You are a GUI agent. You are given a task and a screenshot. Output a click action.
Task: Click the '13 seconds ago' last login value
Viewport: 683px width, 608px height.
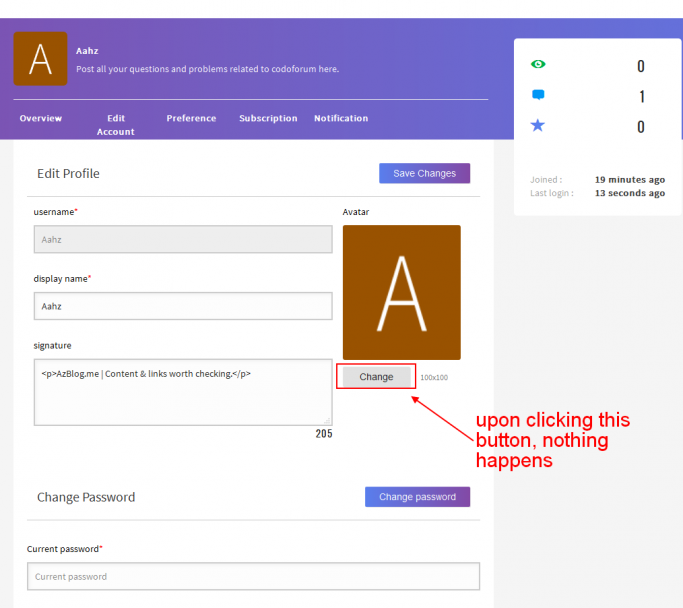[x=630, y=193]
